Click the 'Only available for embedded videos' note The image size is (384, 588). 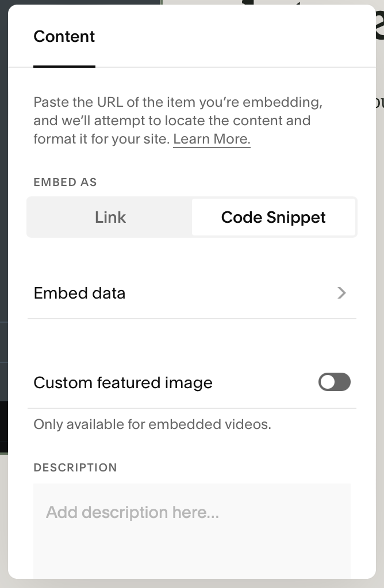pos(152,424)
